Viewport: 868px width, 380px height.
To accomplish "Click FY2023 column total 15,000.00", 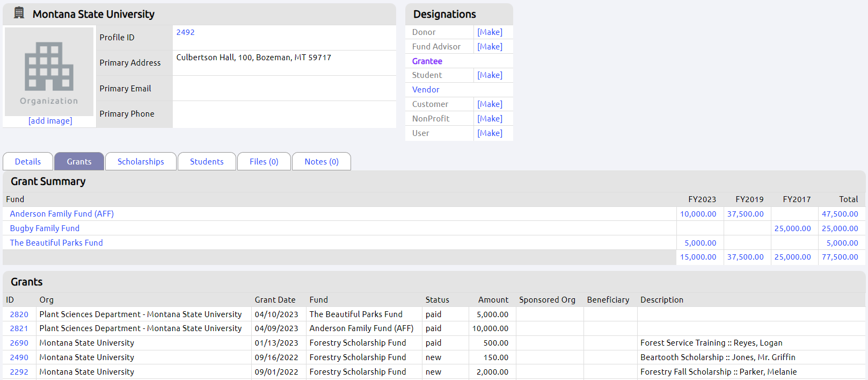I will [698, 257].
